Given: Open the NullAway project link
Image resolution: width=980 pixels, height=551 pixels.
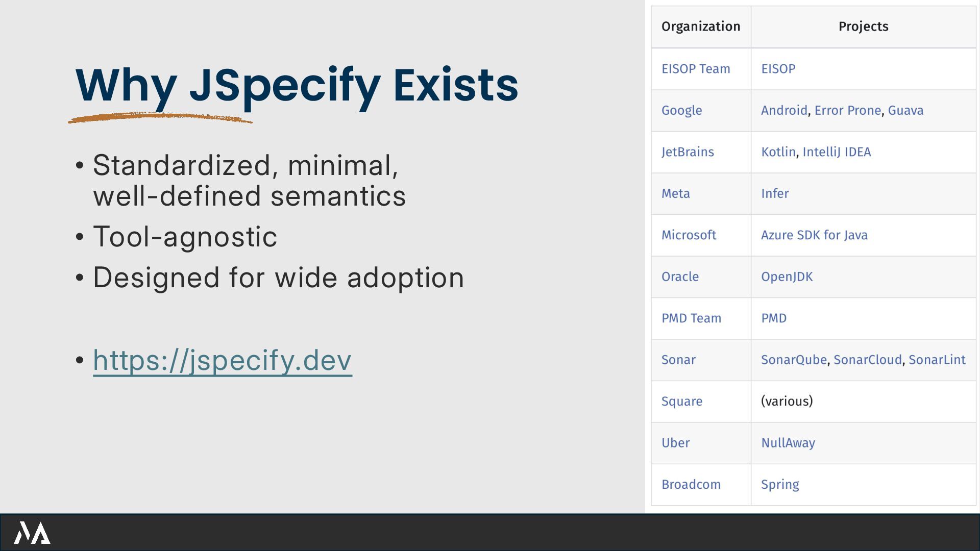Looking at the screenshot, I should click(x=788, y=443).
